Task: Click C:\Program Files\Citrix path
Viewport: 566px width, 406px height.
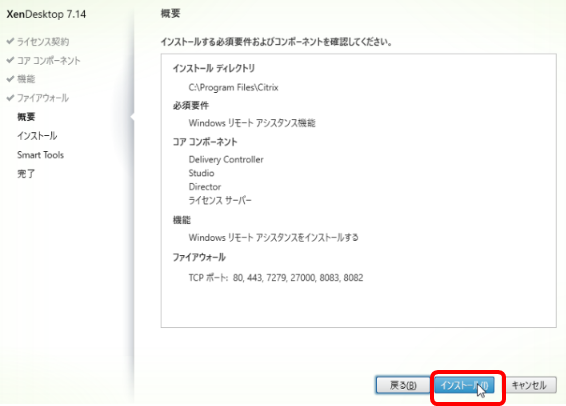Action: [233, 87]
